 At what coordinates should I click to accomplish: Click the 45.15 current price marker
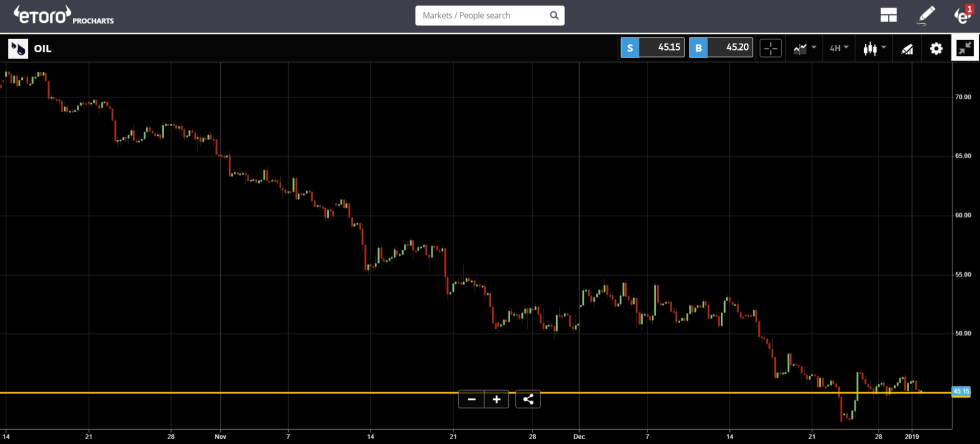[x=961, y=392]
